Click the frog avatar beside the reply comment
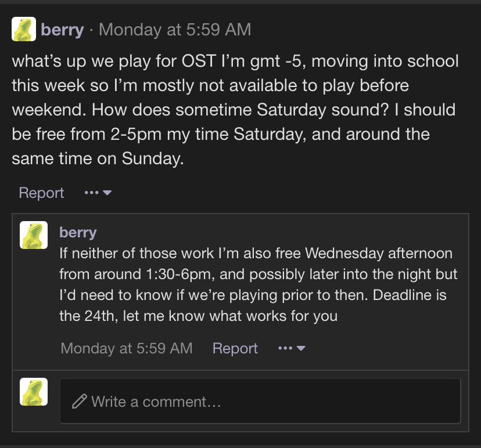Viewport: 481px width, 448px height. 34,235
